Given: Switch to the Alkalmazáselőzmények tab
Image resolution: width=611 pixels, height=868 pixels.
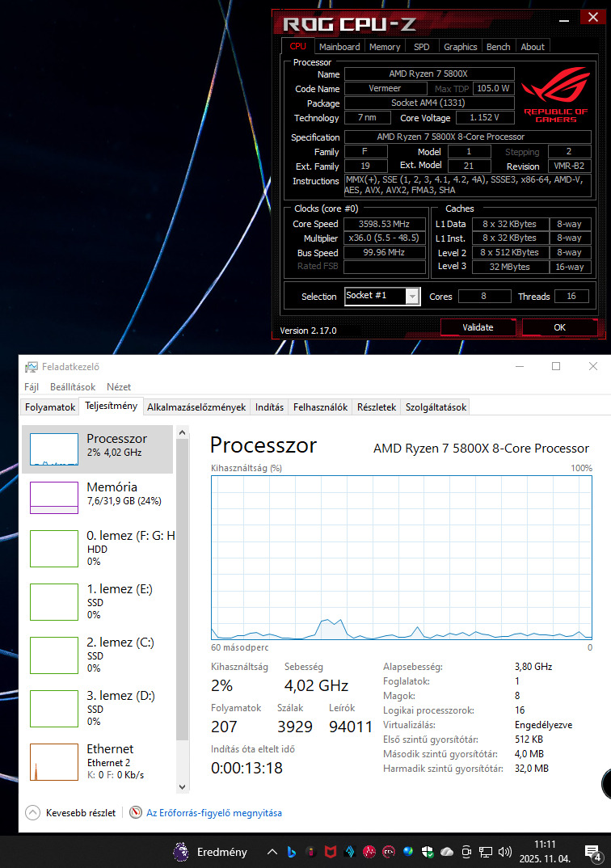Looking at the screenshot, I should point(196,407).
